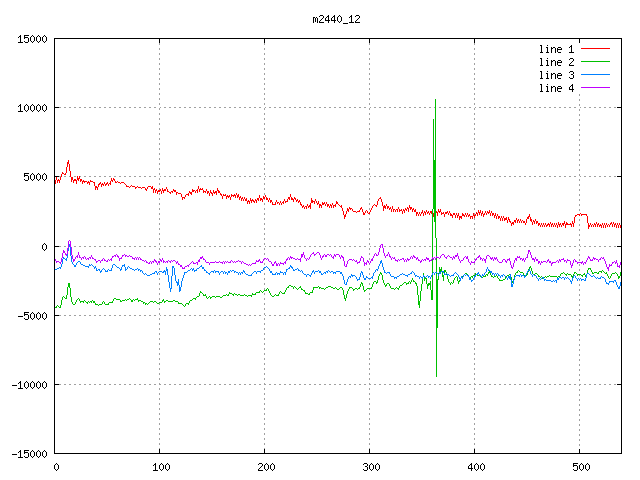Select the line 1 legend label
The image size is (640, 480).
point(557,49)
